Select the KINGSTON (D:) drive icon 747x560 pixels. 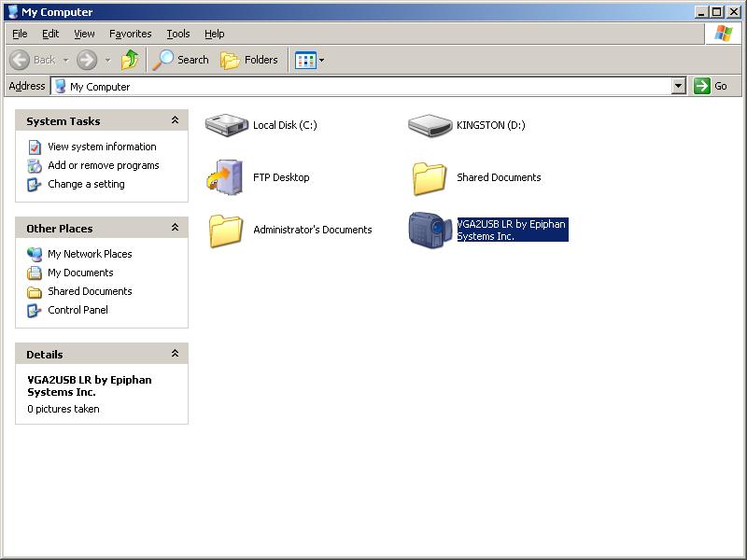click(x=430, y=125)
